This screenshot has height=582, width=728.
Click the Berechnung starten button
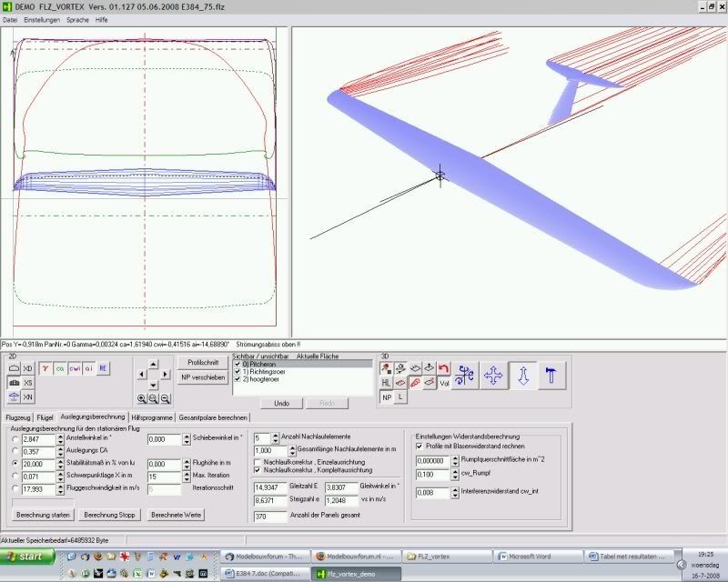click(43, 516)
